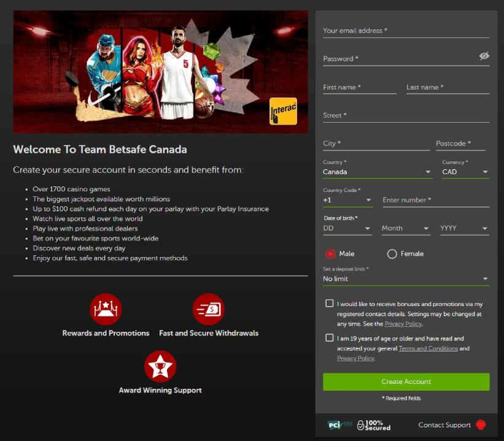
Task: Click the City input field
Action: coord(376,144)
